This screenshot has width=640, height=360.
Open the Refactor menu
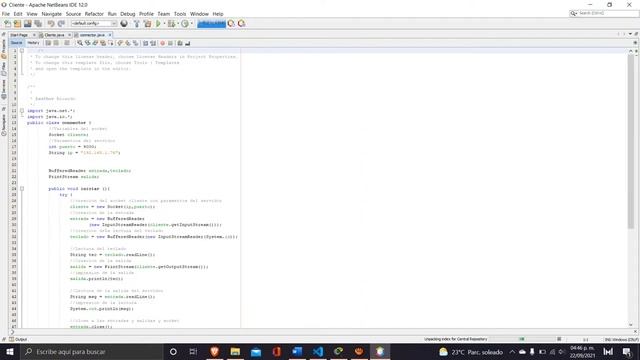pos(94,14)
